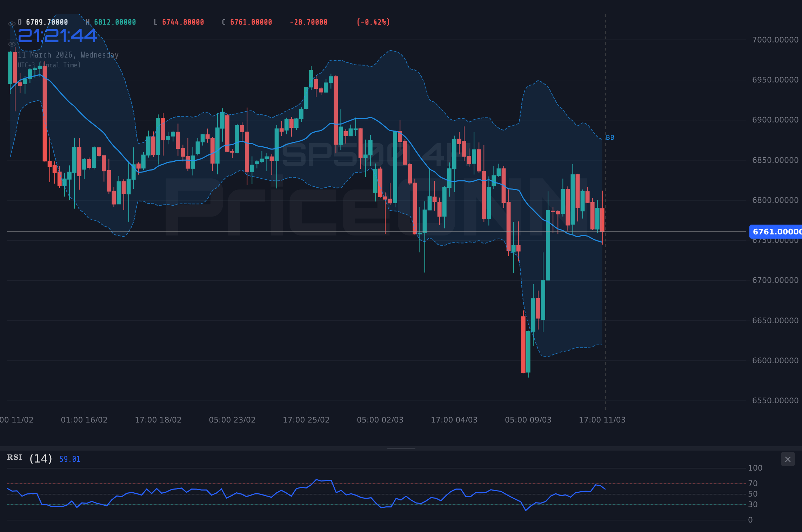
Task: Click the RSI axis label 100
Action: point(755,468)
